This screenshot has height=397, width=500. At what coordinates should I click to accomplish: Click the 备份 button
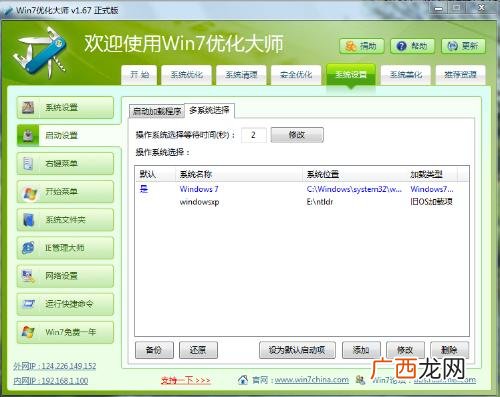pyautogui.click(x=154, y=350)
